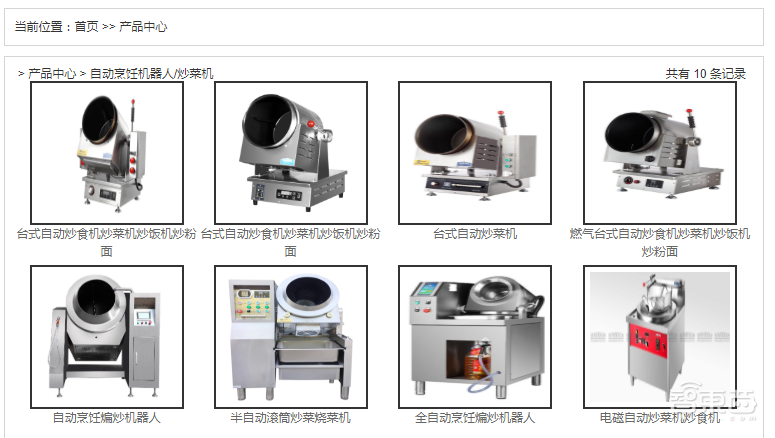Click the second product image in the top row

click(x=291, y=153)
